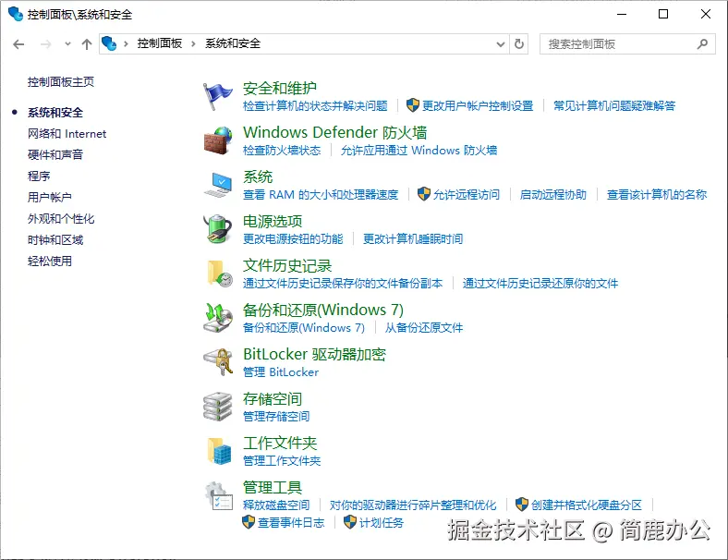Expand chevron before 控制面板 in breadcrumb

pos(126,44)
